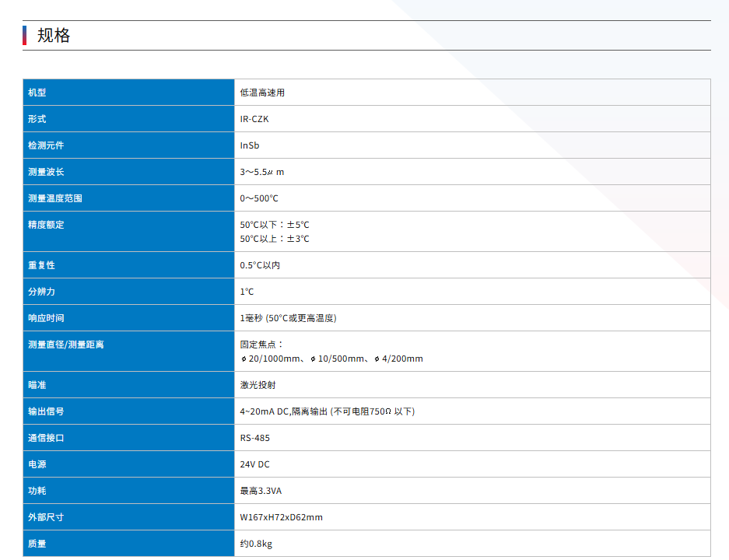The height and width of the screenshot is (560, 729).
Task: Click the range value 0～500℃
Action: (259, 198)
